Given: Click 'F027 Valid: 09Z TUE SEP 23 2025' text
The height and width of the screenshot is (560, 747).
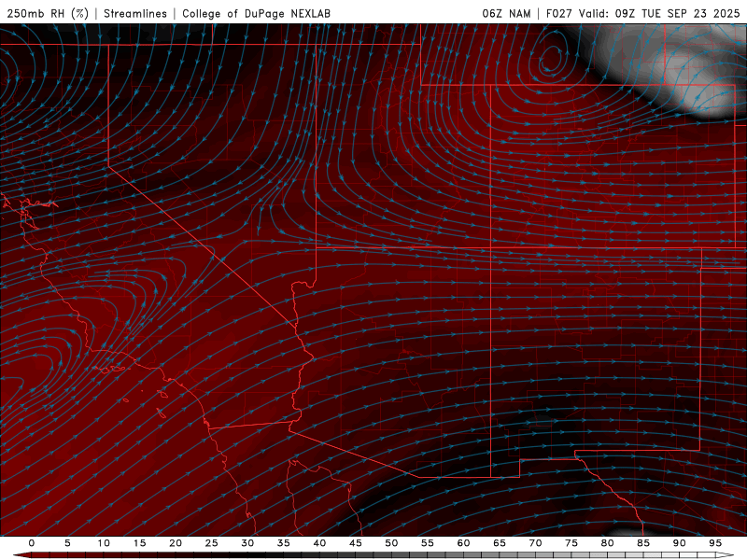Looking at the screenshot, I should [642, 13].
